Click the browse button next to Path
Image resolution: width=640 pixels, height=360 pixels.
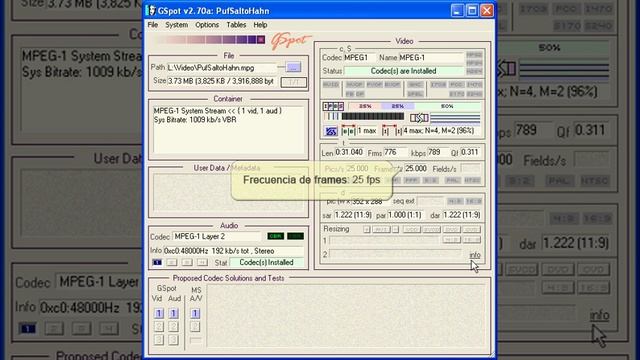(x=293, y=67)
